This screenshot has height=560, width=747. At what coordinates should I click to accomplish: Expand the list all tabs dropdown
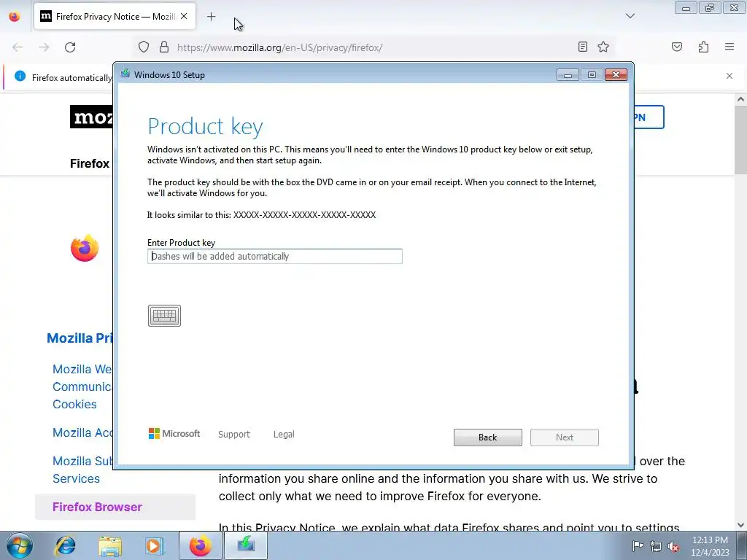[630, 16]
